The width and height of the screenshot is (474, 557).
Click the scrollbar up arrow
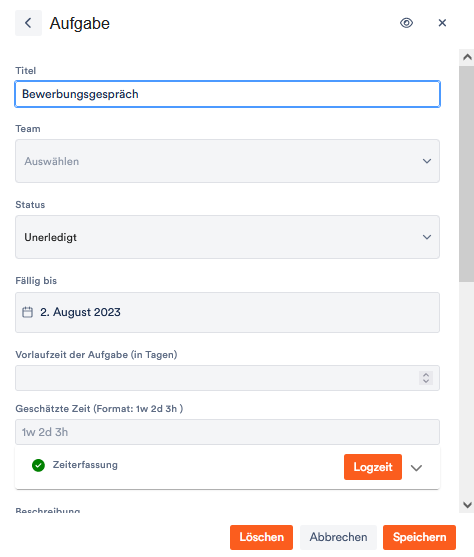[x=467, y=57]
